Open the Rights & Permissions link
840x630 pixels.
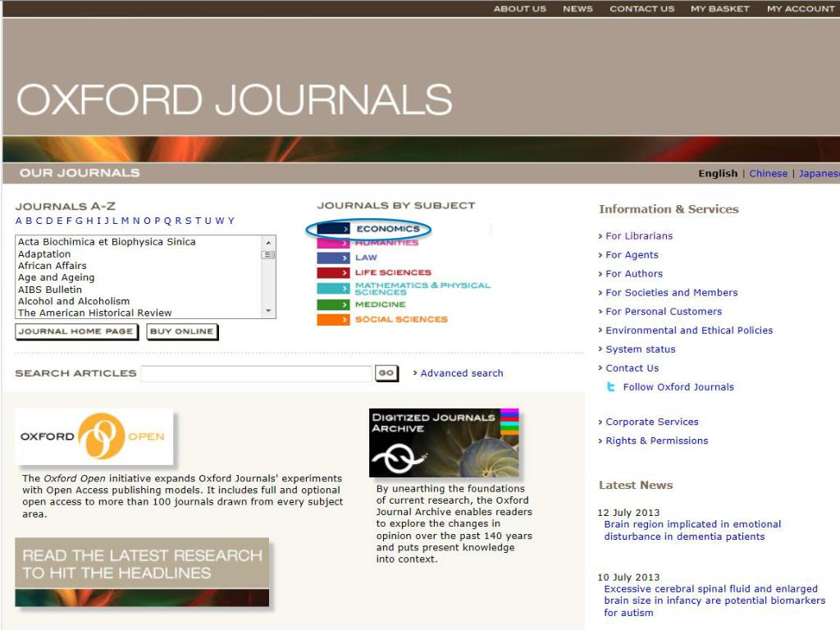pos(656,441)
